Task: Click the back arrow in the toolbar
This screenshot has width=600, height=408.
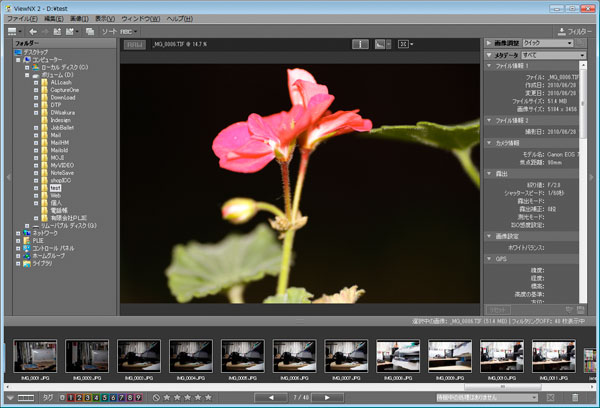Action: pos(33,32)
